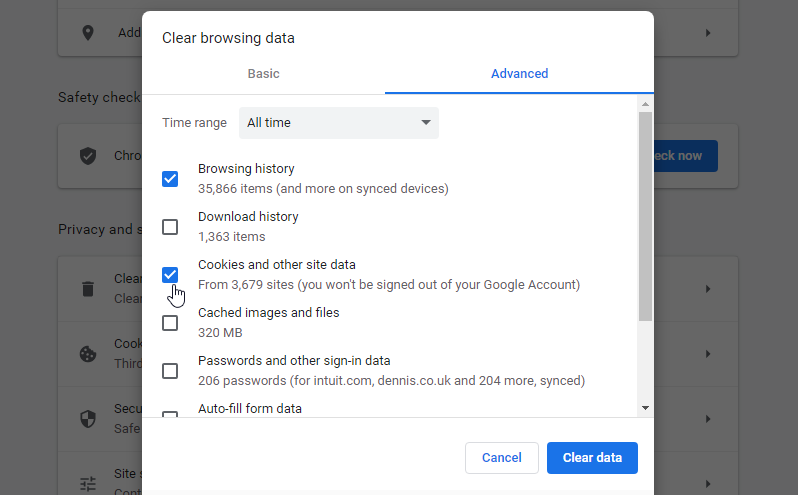
Task: Click the cookie icon in settings list
Action: pos(88,354)
